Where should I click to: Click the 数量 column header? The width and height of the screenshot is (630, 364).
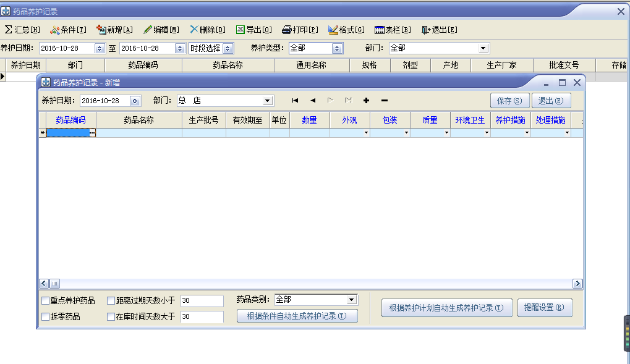[309, 120]
